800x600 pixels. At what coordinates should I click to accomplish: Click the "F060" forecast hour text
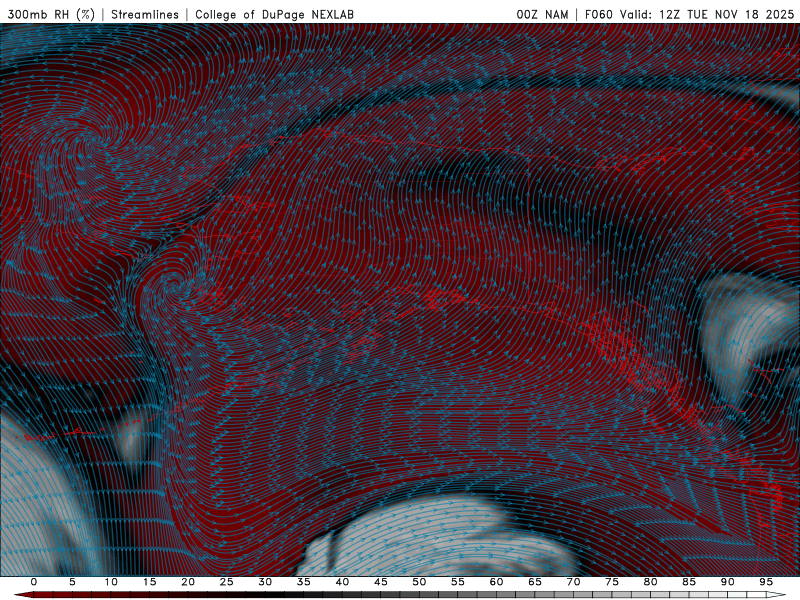click(x=598, y=14)
